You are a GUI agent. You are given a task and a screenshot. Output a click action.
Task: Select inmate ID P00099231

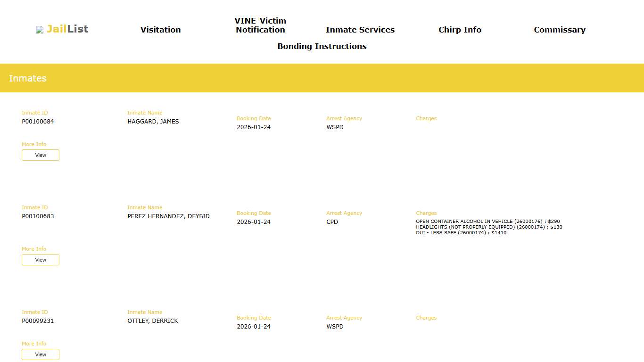[x=38, y=321]
